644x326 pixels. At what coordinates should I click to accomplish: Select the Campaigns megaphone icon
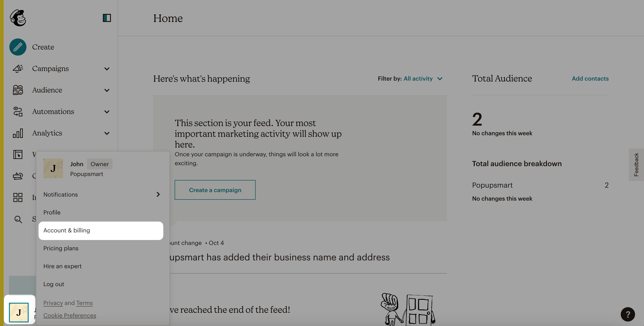tap(17, 69)
